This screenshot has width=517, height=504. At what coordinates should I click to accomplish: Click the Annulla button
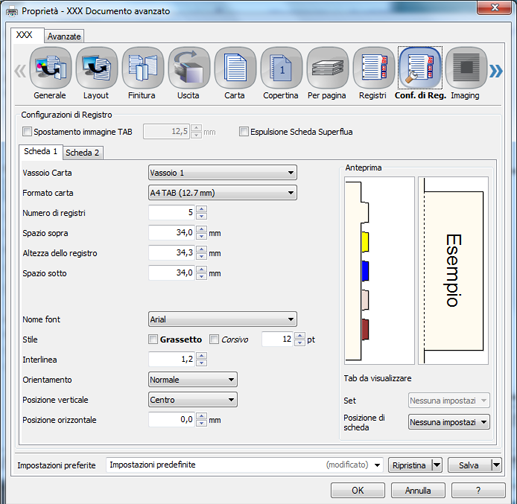[x=418, y=490]
